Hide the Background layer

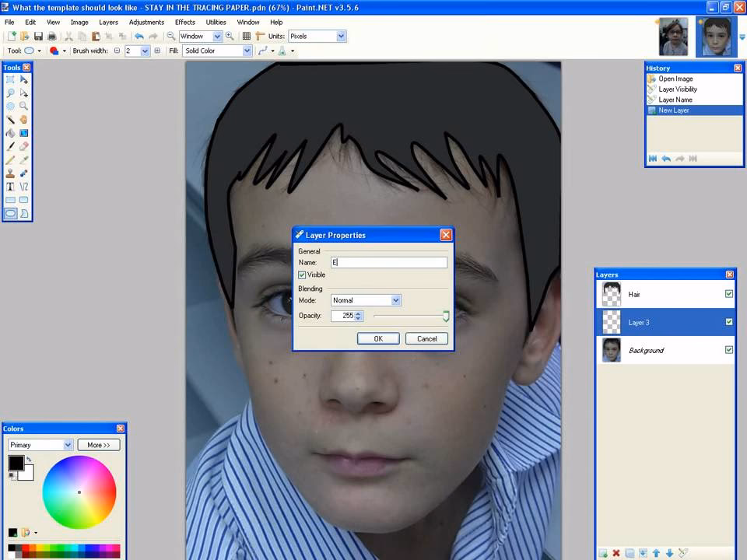pos(729,350)
